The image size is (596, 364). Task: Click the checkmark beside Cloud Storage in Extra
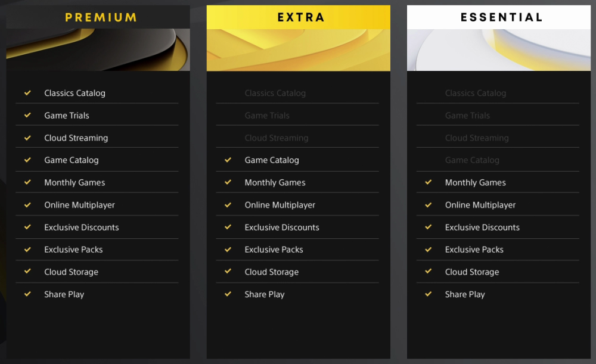(228, 272)
